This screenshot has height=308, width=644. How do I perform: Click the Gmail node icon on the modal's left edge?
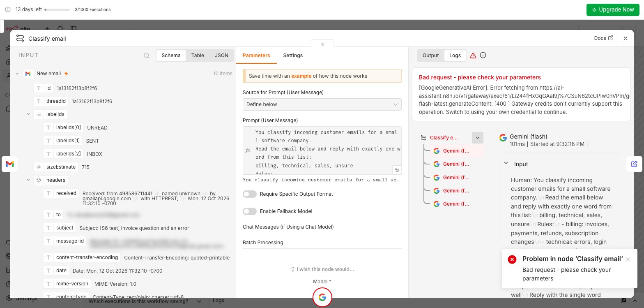pyautogui.click(x=10, y=164)
